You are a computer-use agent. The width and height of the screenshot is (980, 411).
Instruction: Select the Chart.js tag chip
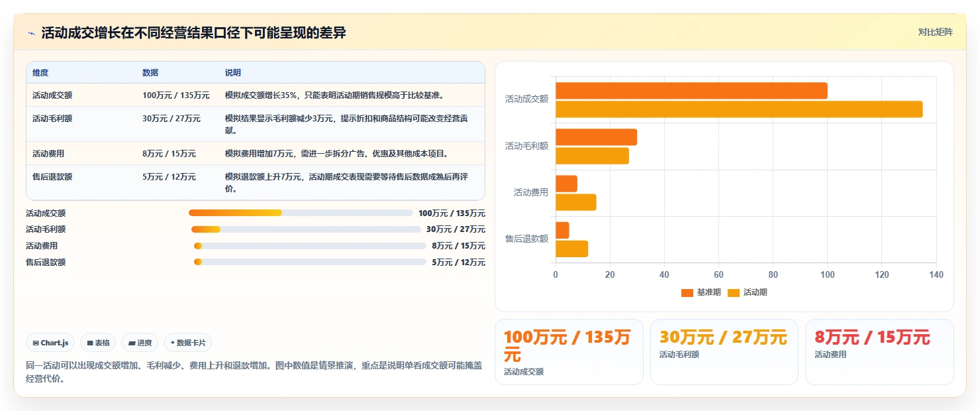[x=51, y=343]
